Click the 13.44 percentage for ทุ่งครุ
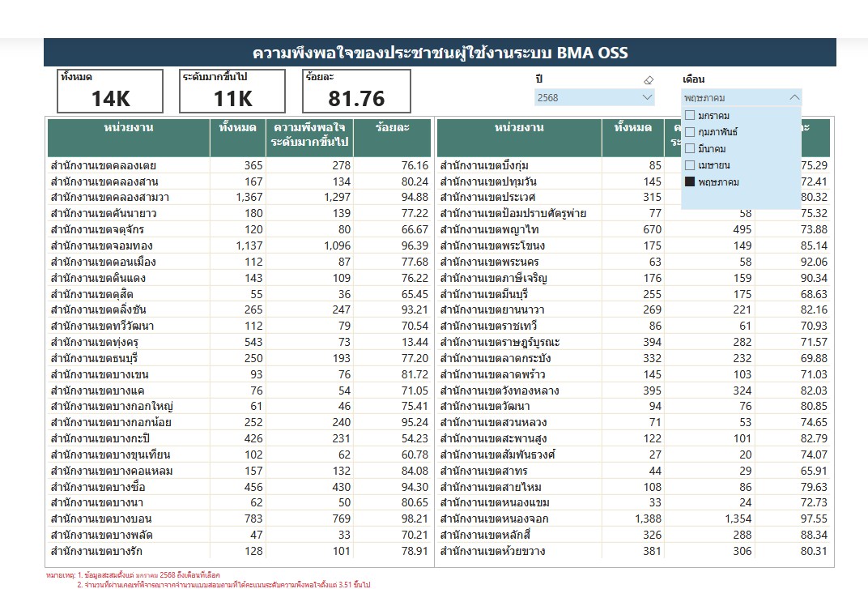The image size is (868, 589). 415,342
